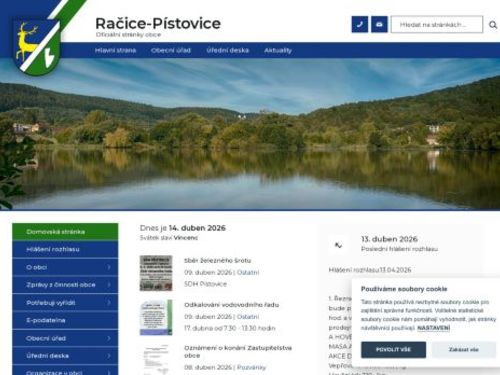Open thumbnail of Sběr železného šrotu
Screen dimensions: 500x375
click(156, 273)
